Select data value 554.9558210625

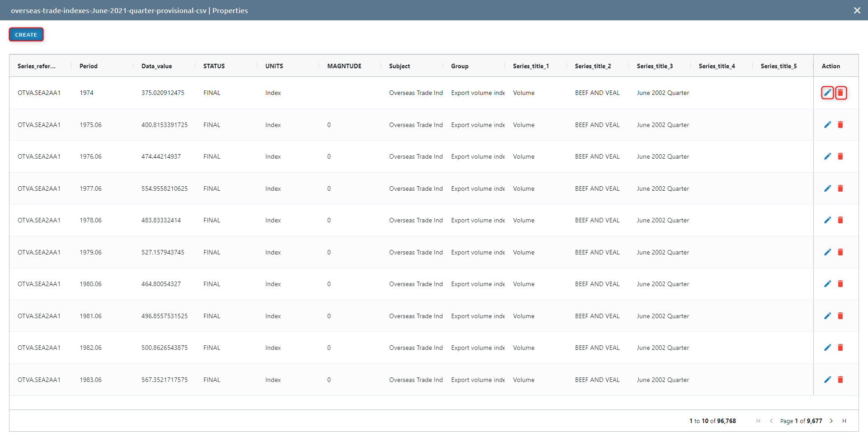(165, 188)
